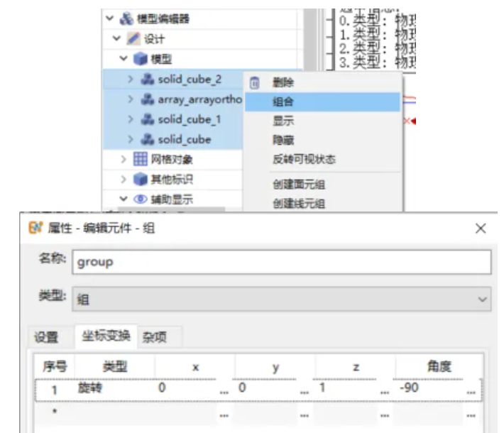Click the 模型编辑器 root icon
The image size is (504, 433).
pyautogui.click(x=127, y=19)
